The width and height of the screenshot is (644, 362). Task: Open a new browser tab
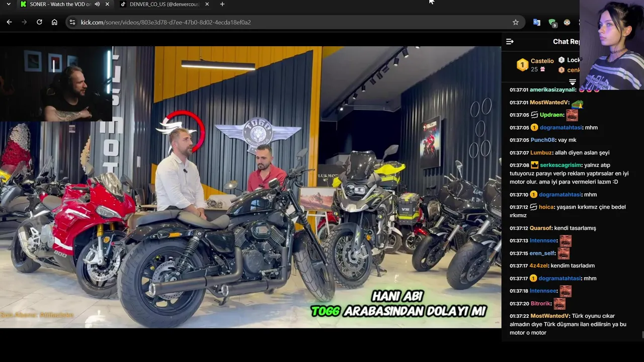[222, 4]
